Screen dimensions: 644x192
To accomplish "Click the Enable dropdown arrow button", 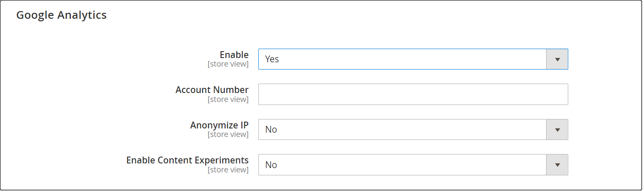I will coord(557,59).
